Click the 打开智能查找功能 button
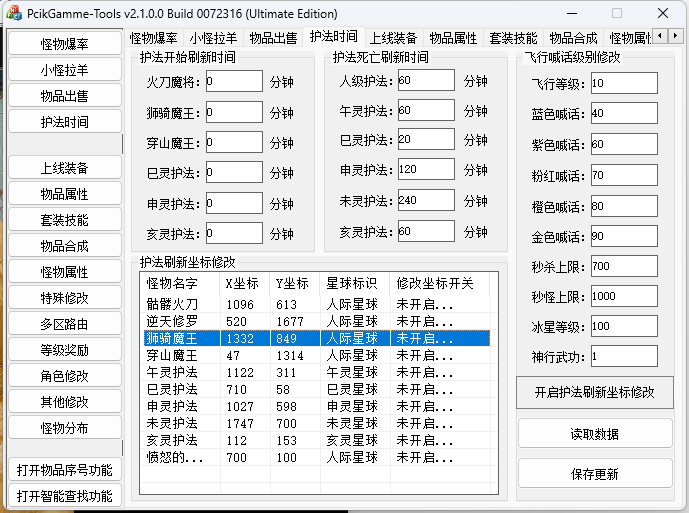Image resolution: width=689 pixels, height=513 pixels. (x=65, y=495)
